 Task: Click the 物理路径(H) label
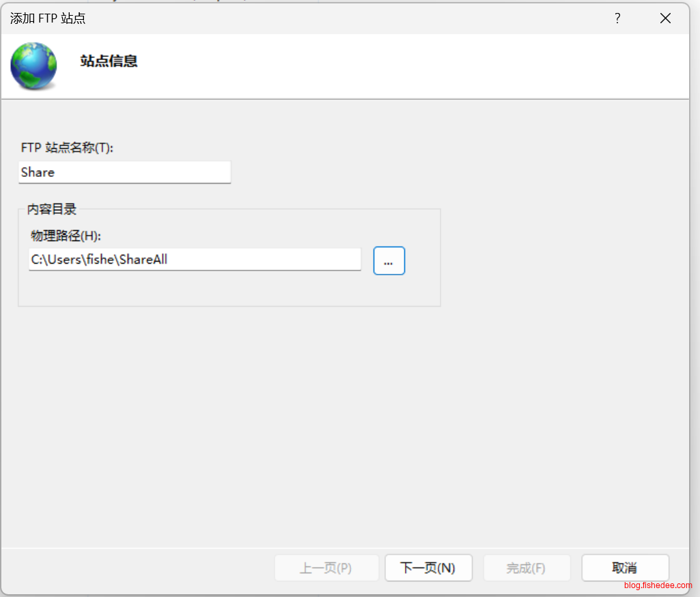tap(66, 236)
